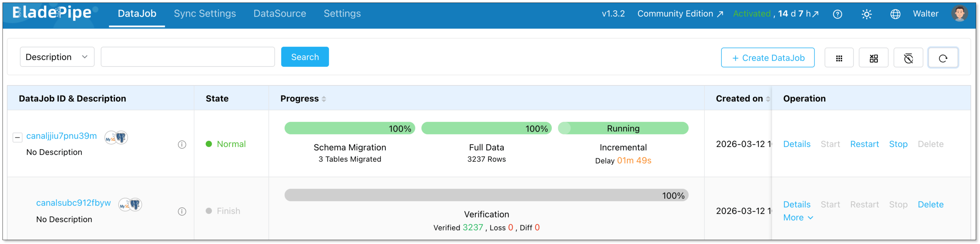Click the timer-off icon button

(x=908, y=58)
